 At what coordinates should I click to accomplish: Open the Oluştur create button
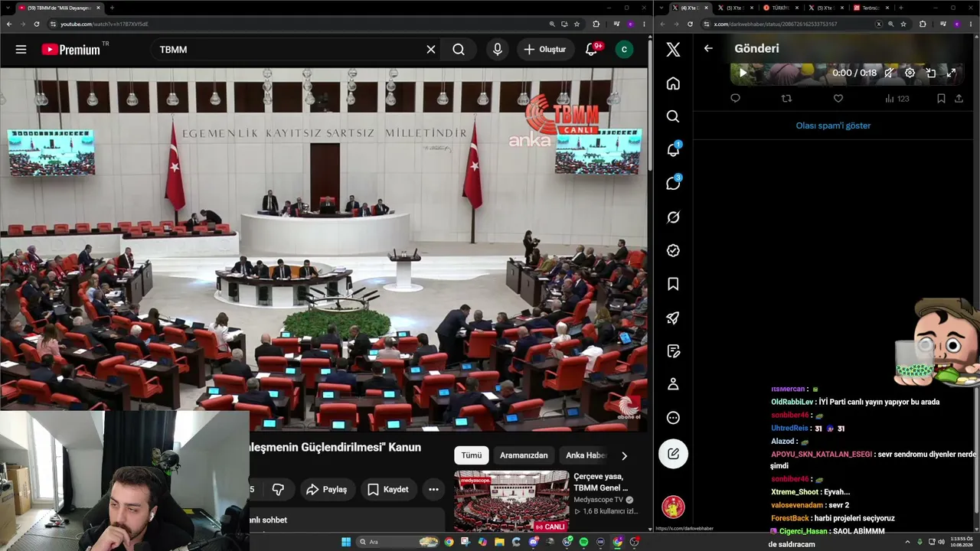click(545, 50)
